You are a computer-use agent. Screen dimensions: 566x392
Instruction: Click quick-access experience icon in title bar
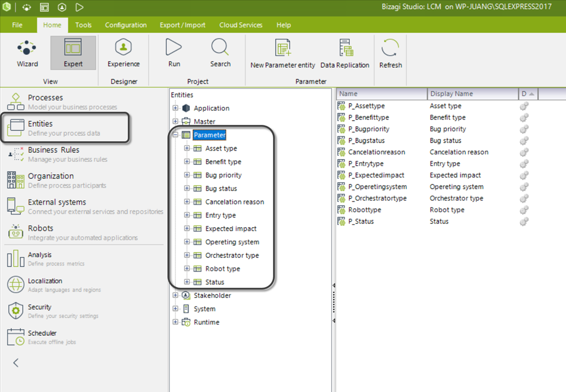[x=62, y=7]
